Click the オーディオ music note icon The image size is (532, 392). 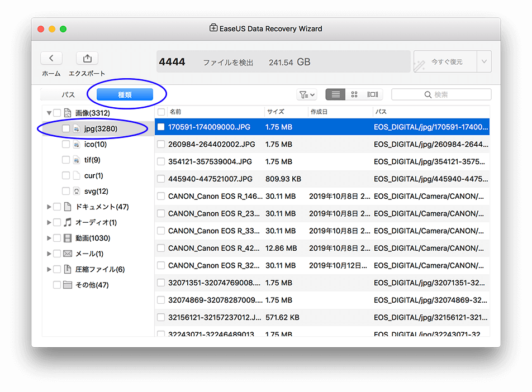click(68, 222)
